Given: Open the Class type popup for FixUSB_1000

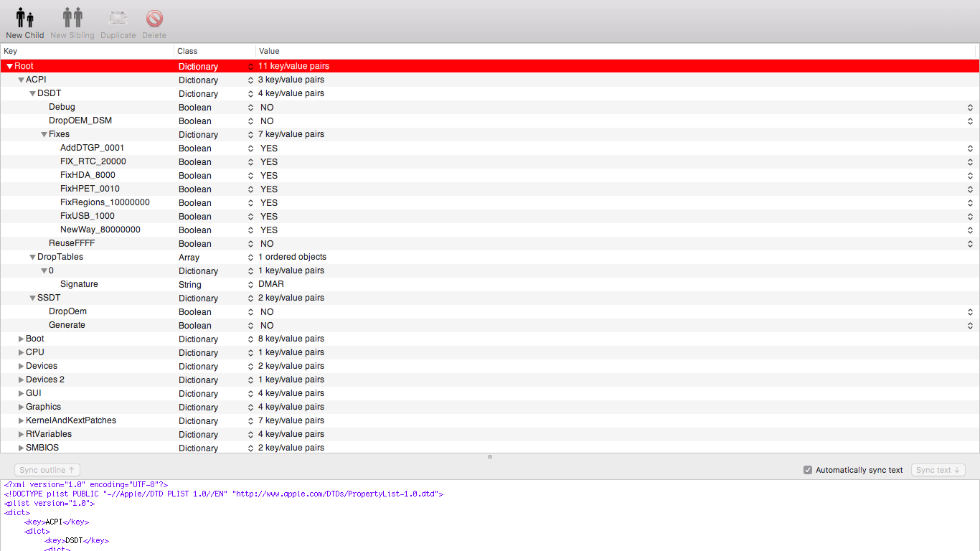Looking at the screenshot, I should click(x=250, y=217).
